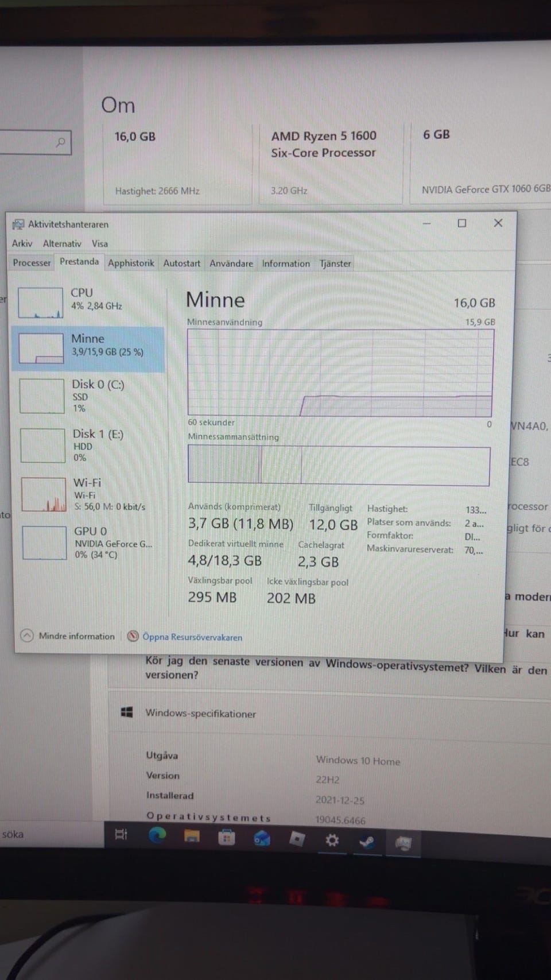Open Microsoft Store from the taskbar
551x980 pixels.
pos(227,838)
